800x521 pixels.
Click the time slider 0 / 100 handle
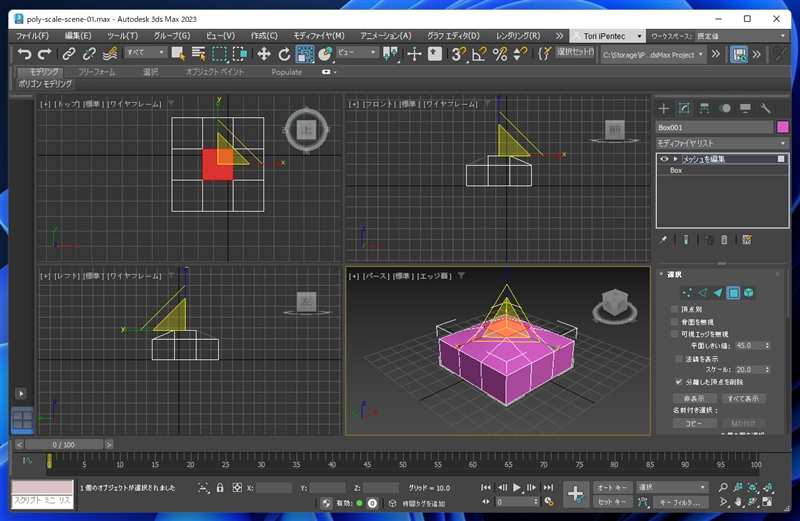64,444
